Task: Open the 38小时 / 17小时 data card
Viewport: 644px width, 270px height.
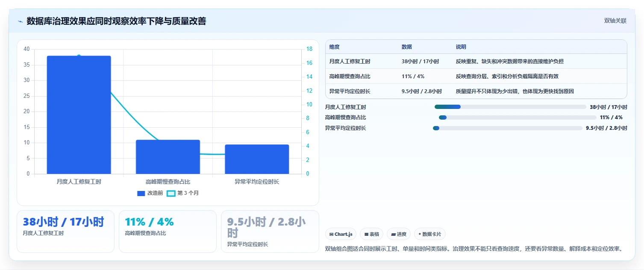Action: 65,232
